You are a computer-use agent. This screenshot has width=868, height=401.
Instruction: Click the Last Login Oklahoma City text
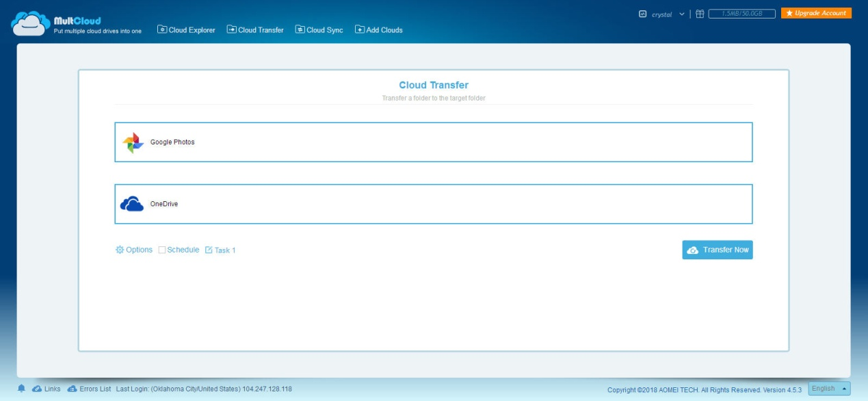coord(204,389)
